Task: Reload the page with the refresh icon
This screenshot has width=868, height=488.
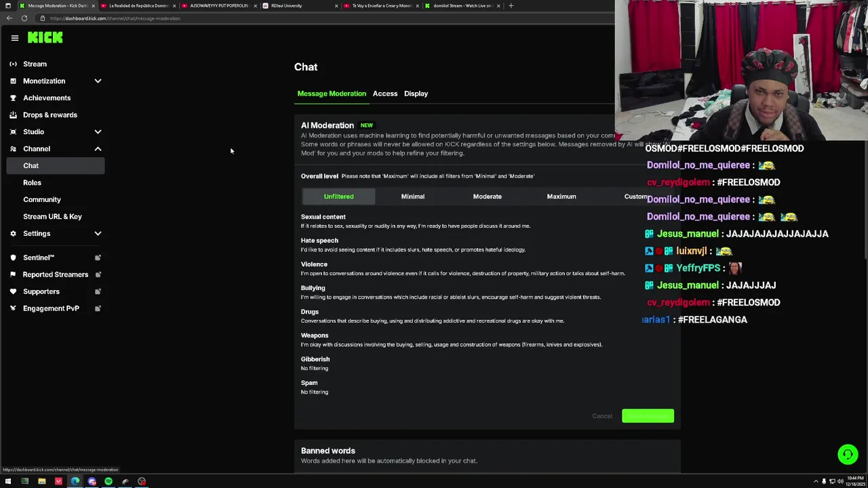Action: 24,18
